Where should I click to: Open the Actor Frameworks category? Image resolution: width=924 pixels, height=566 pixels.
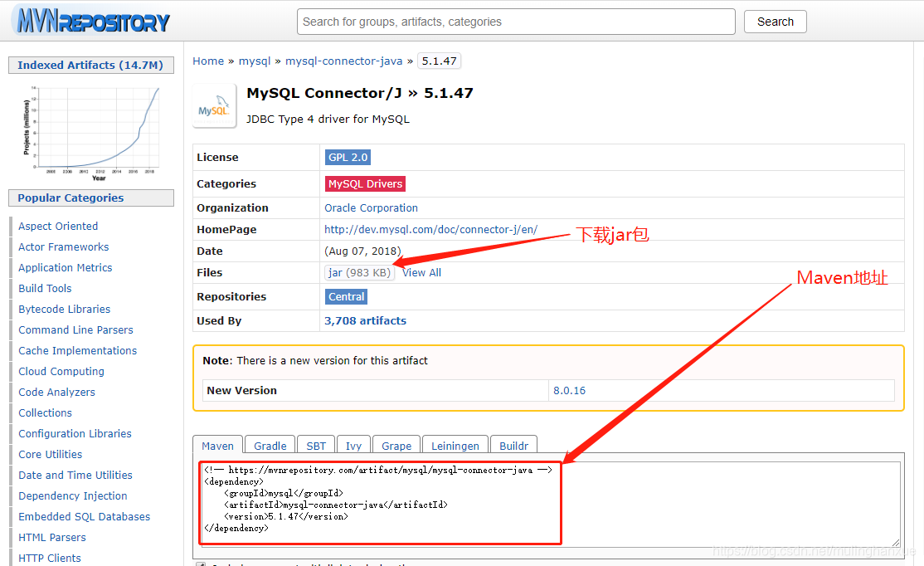coord(64,246)
